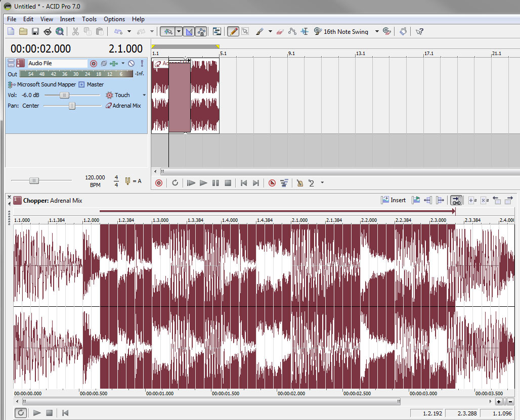Open the 16th Note Swing groove dropdown
Viewport: 520px width, 420px height.
tap(377, 31)
